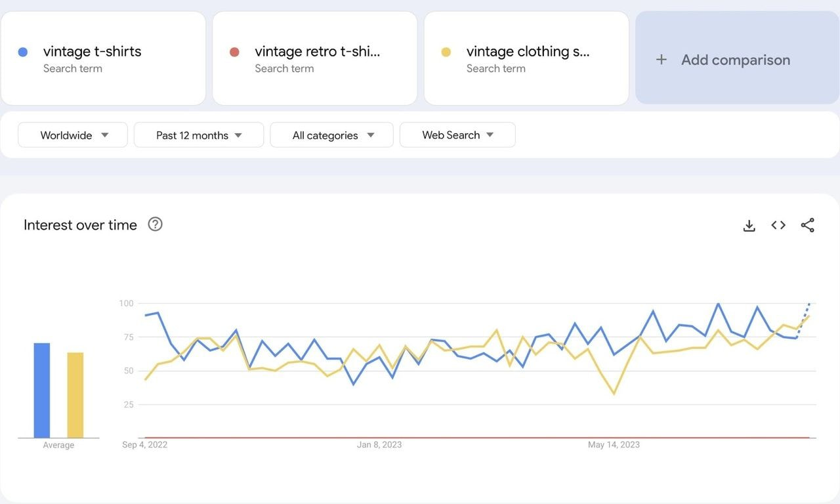Viewport: 840px width, 504px height.
Task: Open the embed code icon
Action: 778,226
